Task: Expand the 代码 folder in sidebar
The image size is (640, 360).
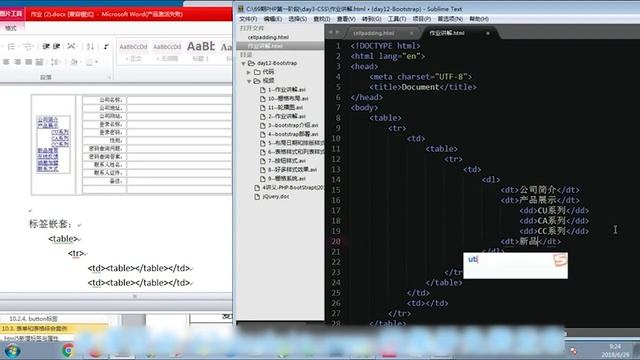Action: (x=249, y=72)
